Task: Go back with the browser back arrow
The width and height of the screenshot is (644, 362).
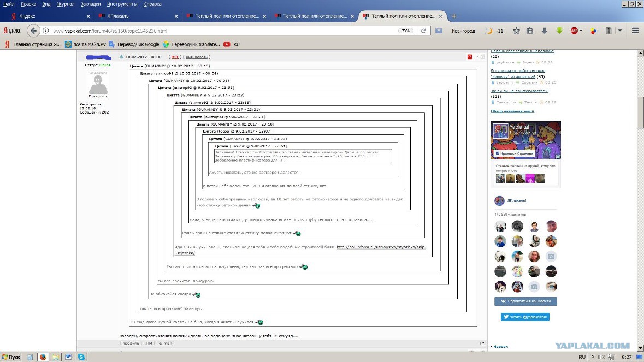Action: point(34,31)
